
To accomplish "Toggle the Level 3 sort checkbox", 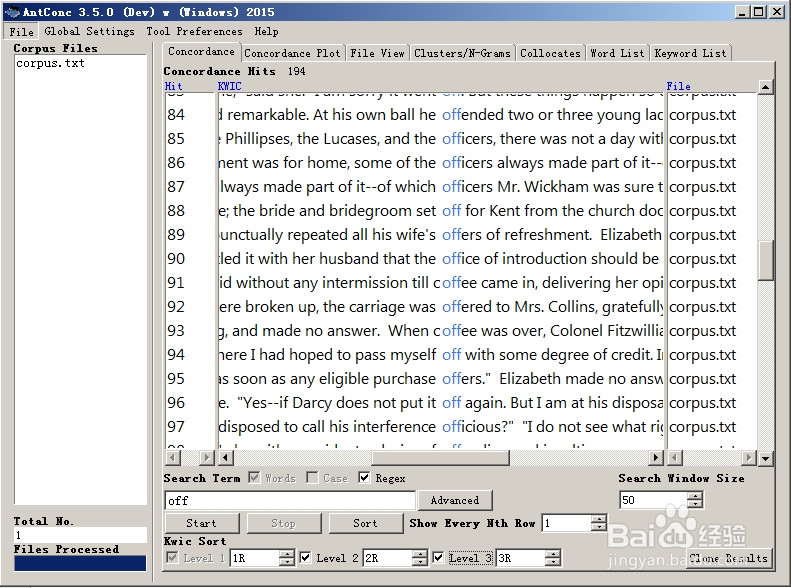I will click(x=438, y=558).
